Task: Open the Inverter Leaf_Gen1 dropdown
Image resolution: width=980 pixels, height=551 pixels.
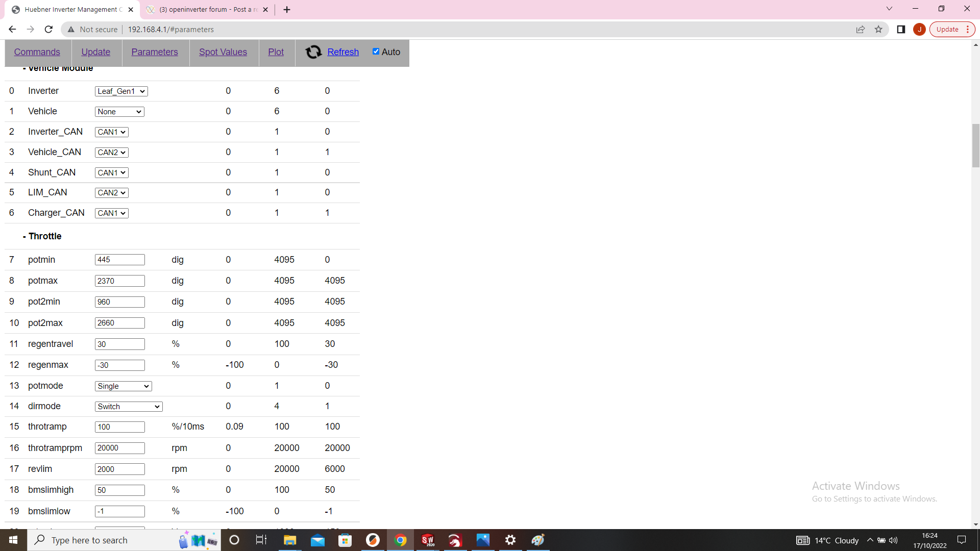Action: click(121, 91)
